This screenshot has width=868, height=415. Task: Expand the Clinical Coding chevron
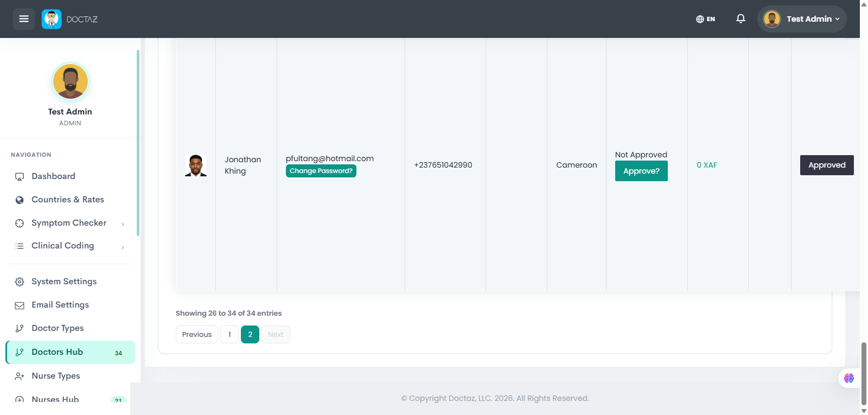tap(123, 247)
